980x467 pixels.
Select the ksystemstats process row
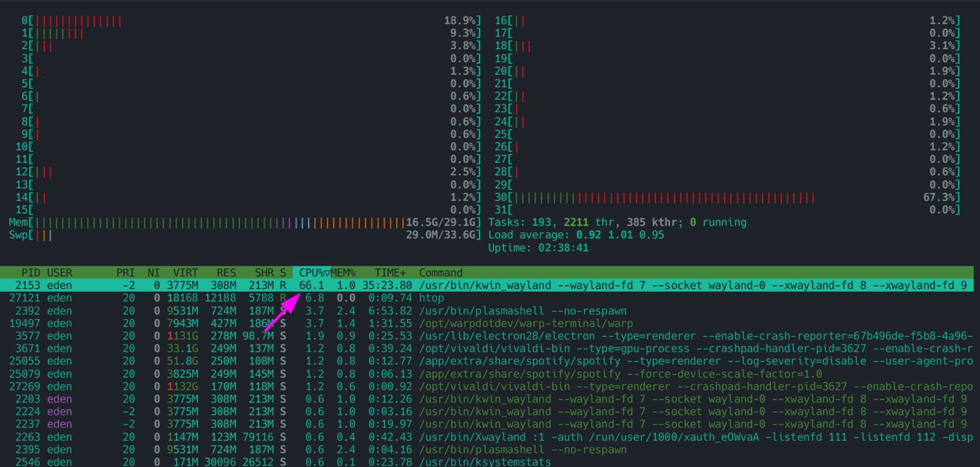point(485,462)
